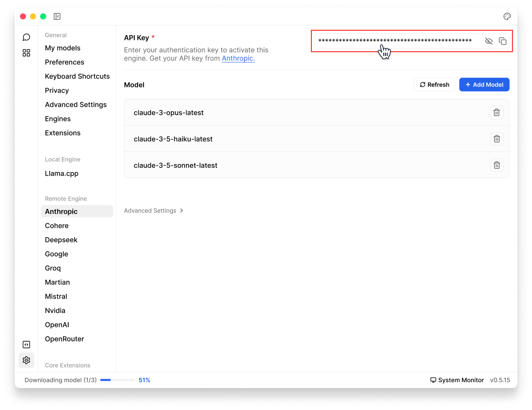Copy the API key to clipboard
The image size is (532, 410).
coord(503,41)
